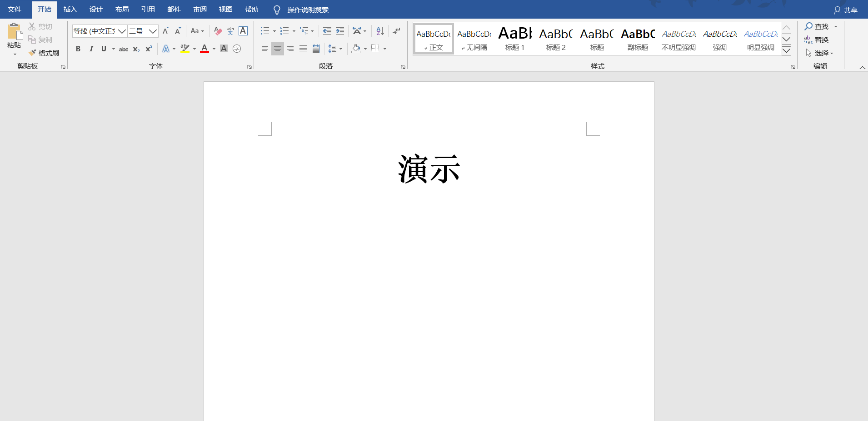Expand the underline style dropdown arrow
The width and height of the screenshot is (868, 421).
pos(113,49)
